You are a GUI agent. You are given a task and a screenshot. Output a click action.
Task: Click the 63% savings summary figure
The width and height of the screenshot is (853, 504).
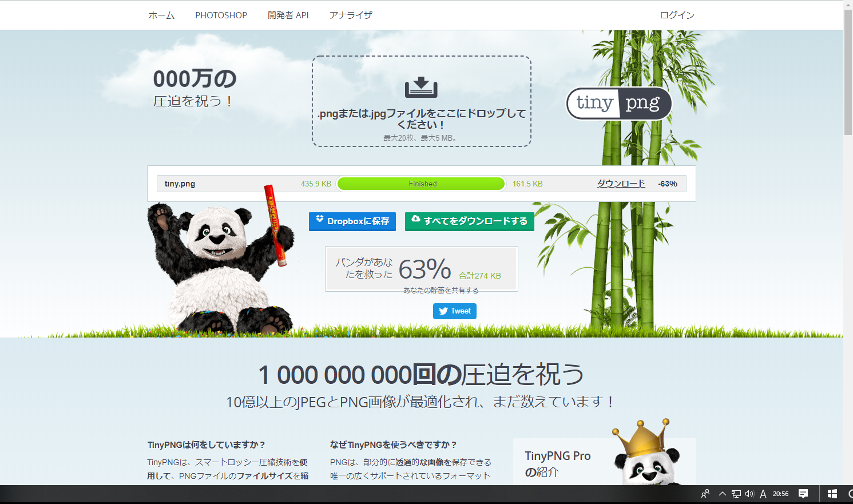pos(425,269)
